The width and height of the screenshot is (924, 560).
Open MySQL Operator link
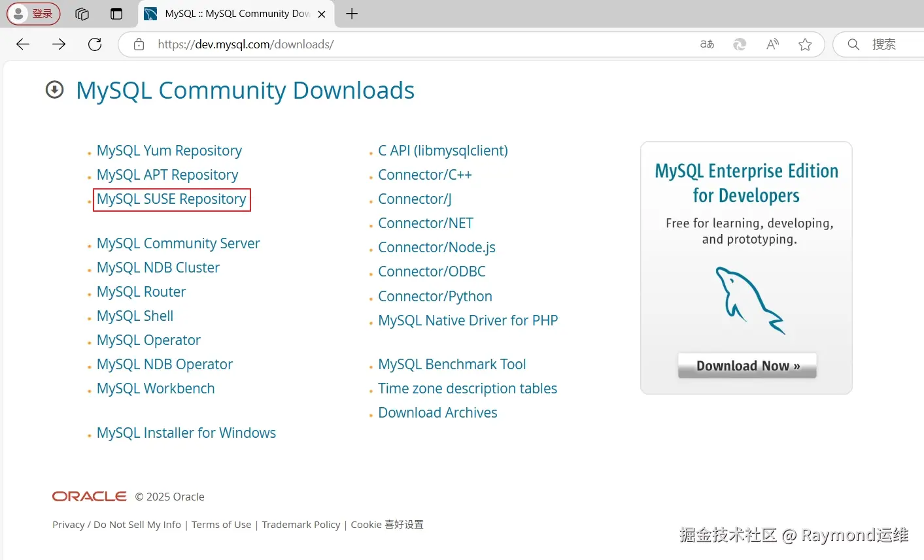(x=148, y=340)
